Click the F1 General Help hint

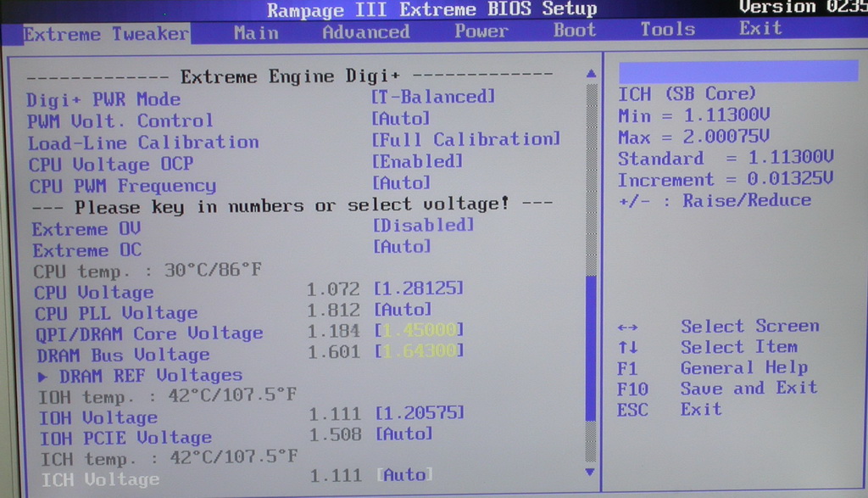click(x=712, y=368)
